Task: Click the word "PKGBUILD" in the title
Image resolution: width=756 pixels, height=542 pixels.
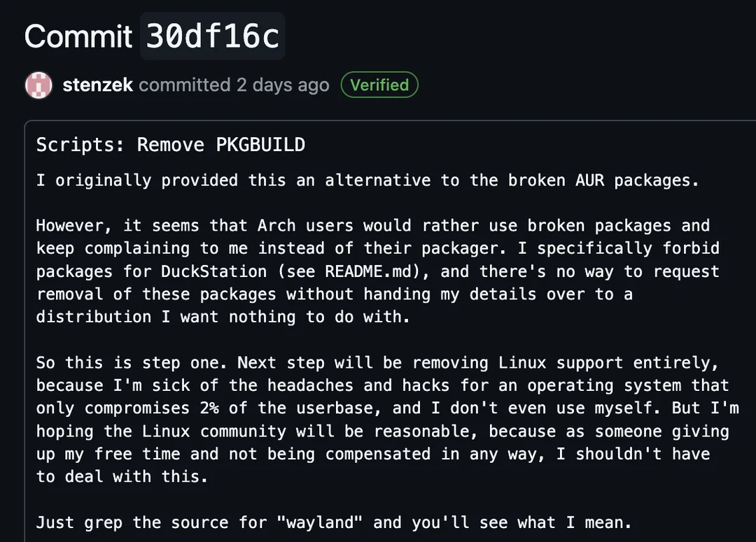Action: (x=260, y=145)
